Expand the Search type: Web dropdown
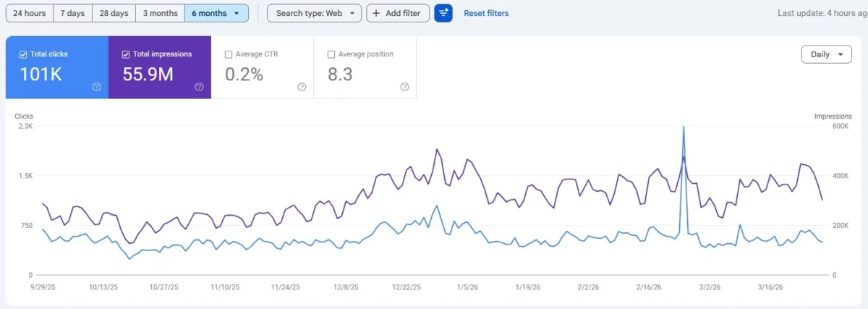The width and height of the screenshot is (868, 309). click(x=314, y=13)
